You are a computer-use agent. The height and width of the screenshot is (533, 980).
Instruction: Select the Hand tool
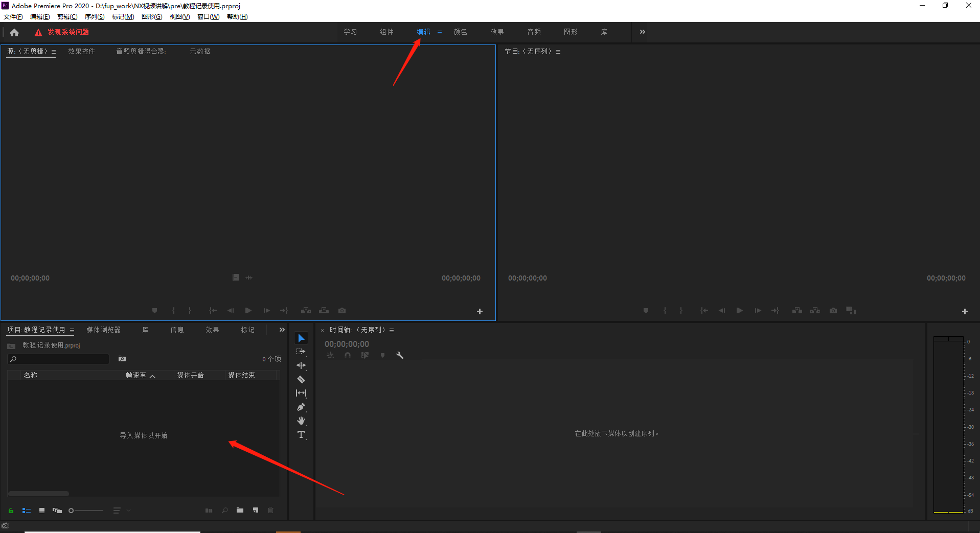pyautogui.click(x=301, y=421)
